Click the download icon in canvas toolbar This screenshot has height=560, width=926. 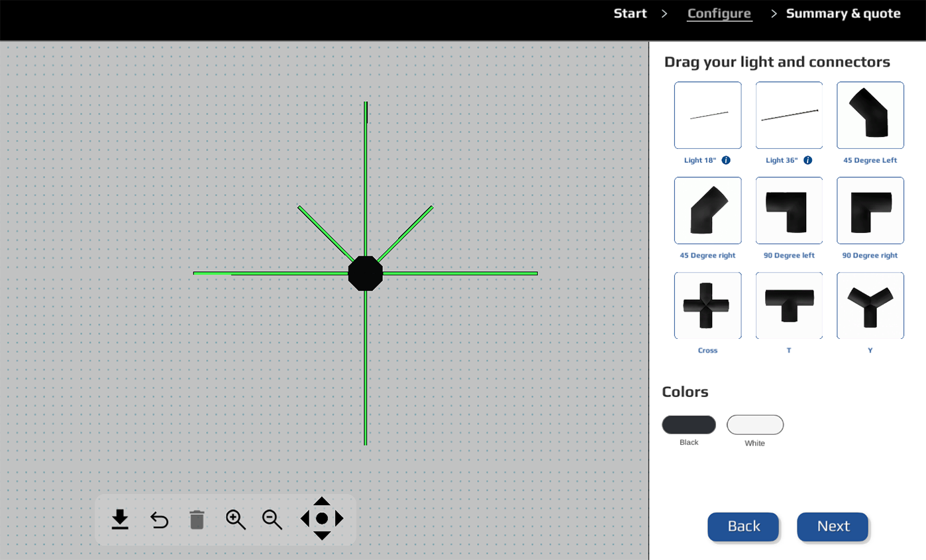[x=120, y=520]
